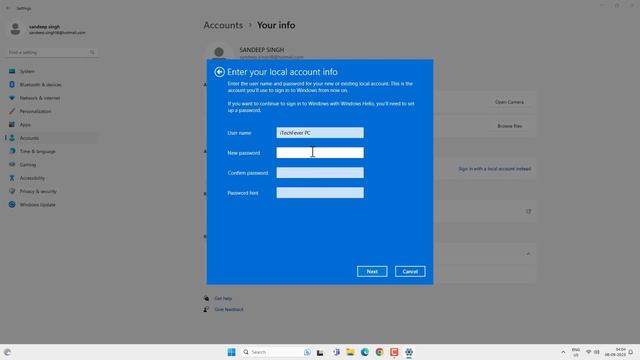Screen dimensions: 640x360
Task: Launch Google Chrome from the taskbar
Action: coord(380,352)
